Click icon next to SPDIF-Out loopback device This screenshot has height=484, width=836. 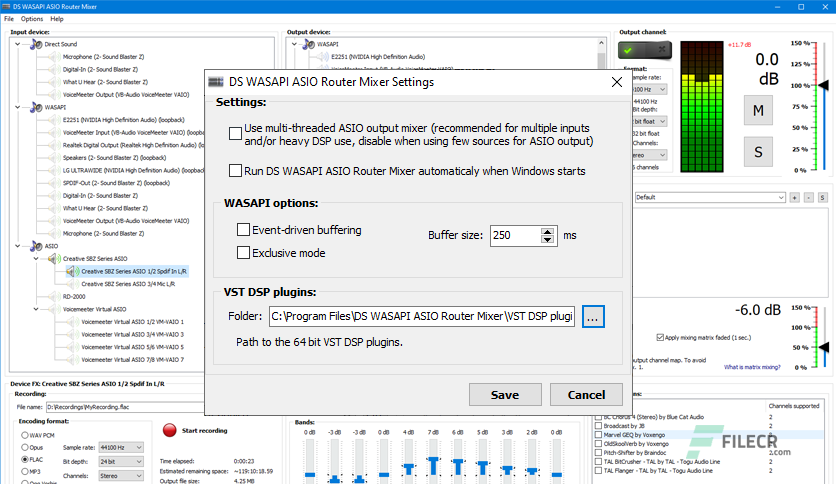(54, 183)
